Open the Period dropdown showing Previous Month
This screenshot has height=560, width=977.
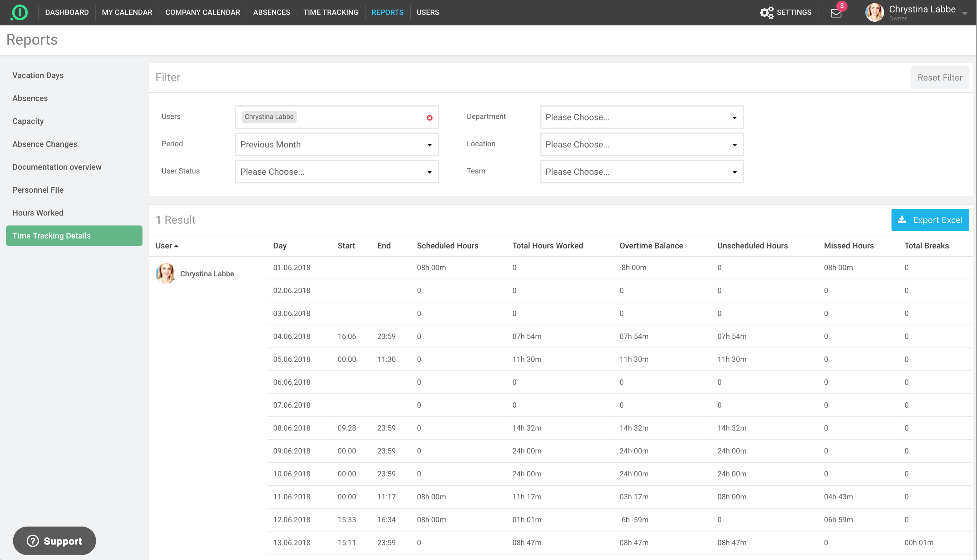(337, 145)
